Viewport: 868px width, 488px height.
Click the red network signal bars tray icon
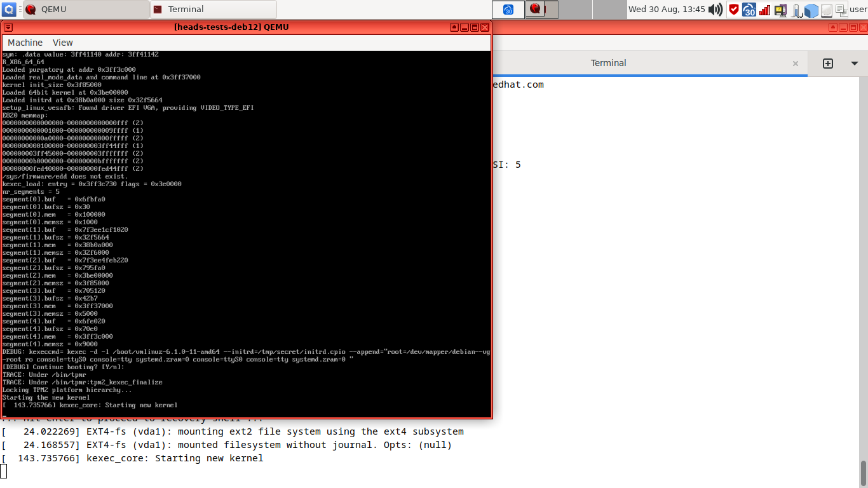click(764, 10)
